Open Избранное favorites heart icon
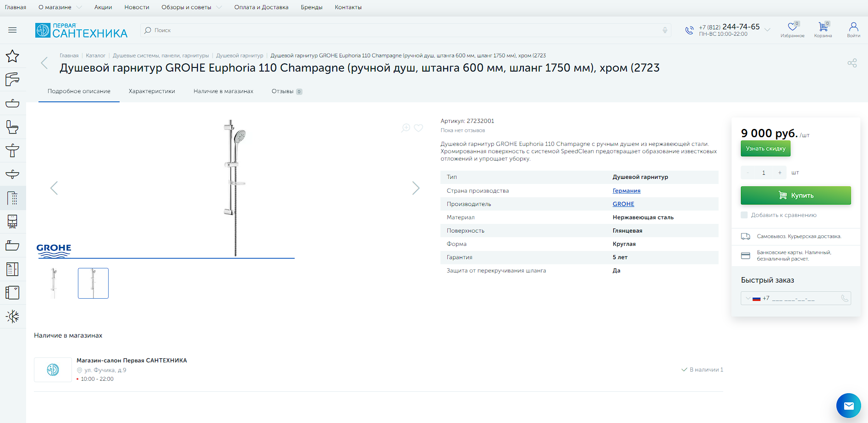Image resolution: width=868 pixels, height=423 pixels. coord(792,30)
